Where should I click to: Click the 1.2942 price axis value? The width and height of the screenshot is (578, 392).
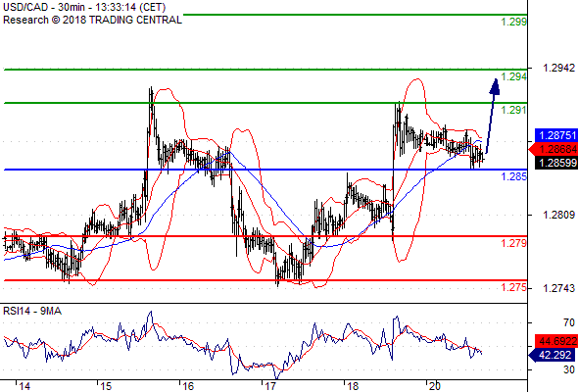pyautogui.click(x=558, y=68)
